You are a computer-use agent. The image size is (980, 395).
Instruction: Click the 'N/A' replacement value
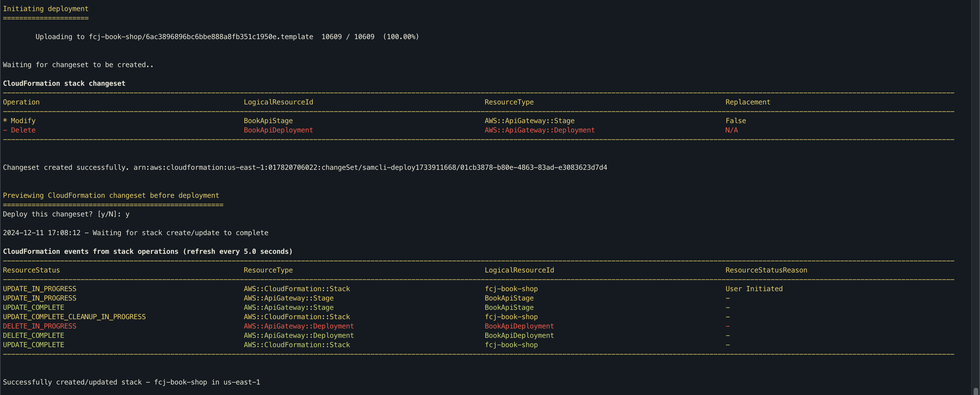[x=731, y=130]
